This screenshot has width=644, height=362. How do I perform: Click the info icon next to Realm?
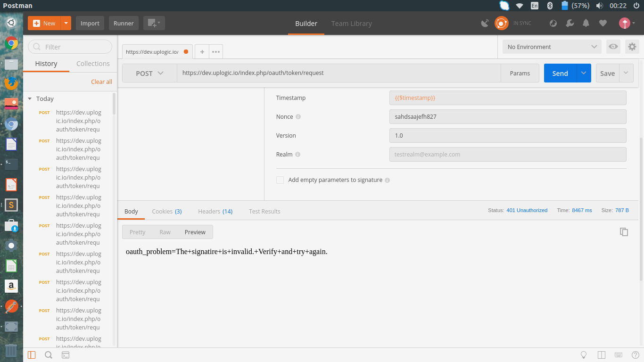[x=297, y=155]
